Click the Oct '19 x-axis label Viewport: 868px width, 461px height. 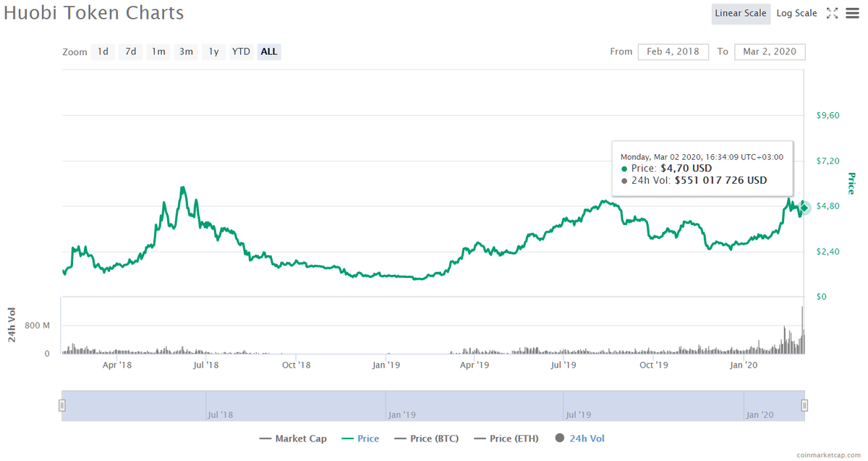click(654, 365)
